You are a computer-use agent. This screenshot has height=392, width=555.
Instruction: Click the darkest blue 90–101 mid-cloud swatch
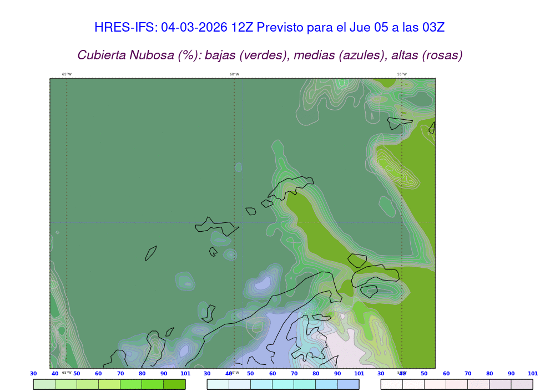(x=348, y=384)
